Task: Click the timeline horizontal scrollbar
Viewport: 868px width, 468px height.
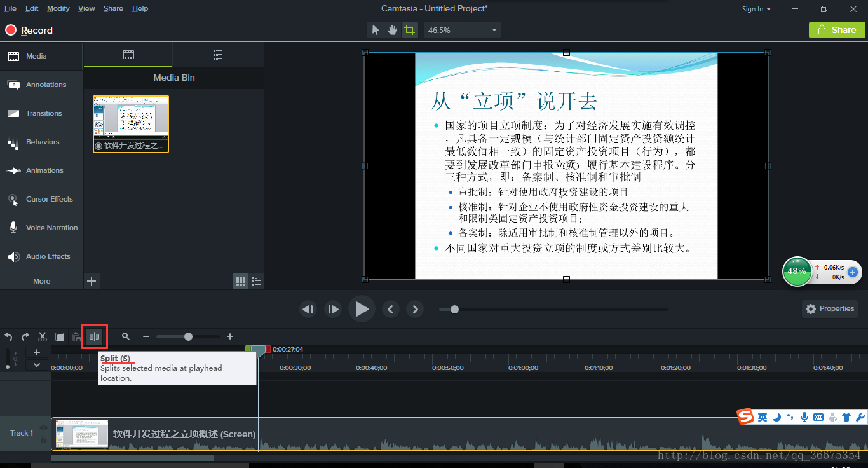Action: (132, 458)
